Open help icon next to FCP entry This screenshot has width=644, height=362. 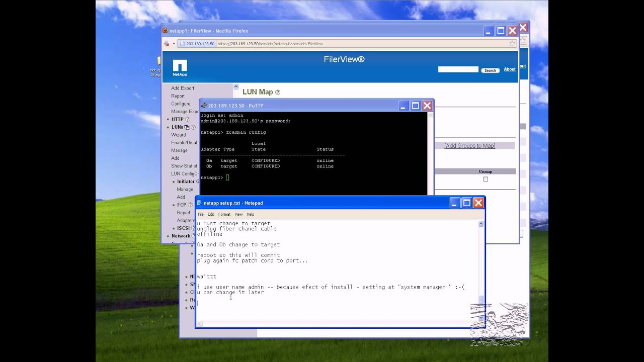click(190, 205)
